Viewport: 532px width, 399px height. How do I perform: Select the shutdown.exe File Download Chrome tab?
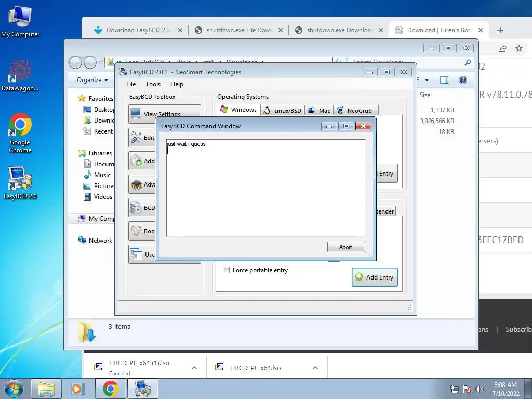[239, 30]
